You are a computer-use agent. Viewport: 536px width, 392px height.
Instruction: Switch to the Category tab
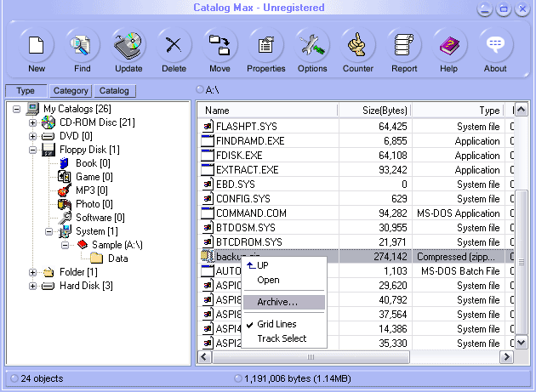click(x=70, y=91)
